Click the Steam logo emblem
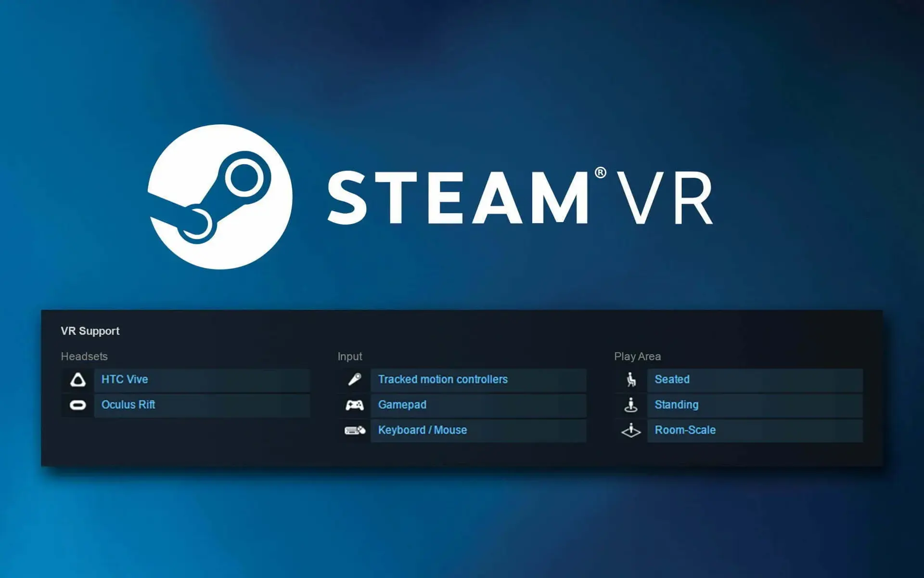 tap(220, 197)
